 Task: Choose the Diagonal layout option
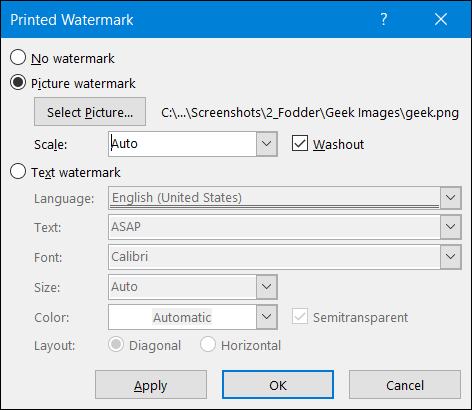(116, 345)
